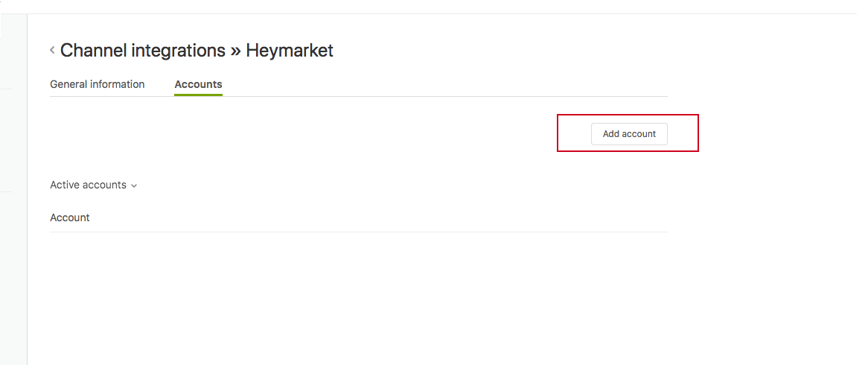868x365 pixels.
Task: Click the down chevron next to Active accounts
Action: coord(134,185)
